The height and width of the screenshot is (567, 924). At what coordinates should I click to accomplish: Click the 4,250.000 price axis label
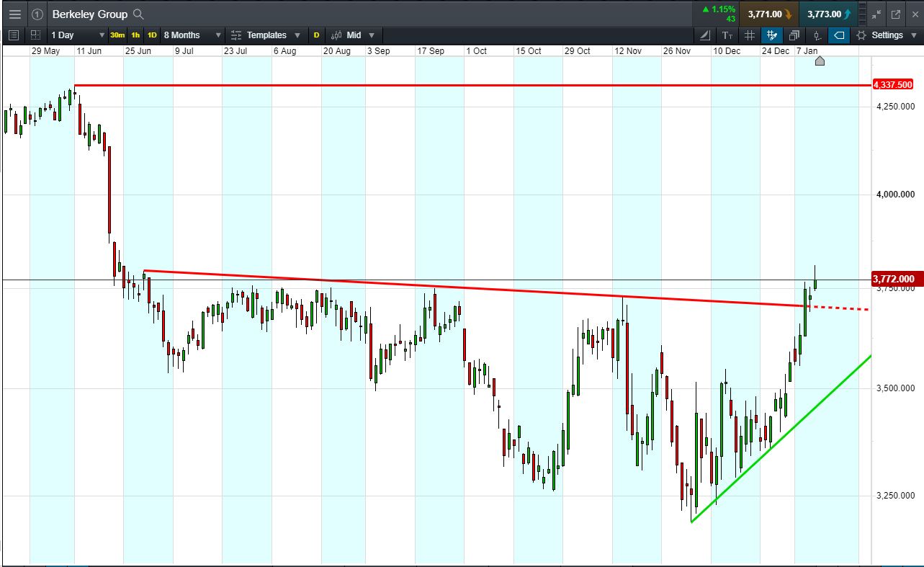click(x=895, y=106)
